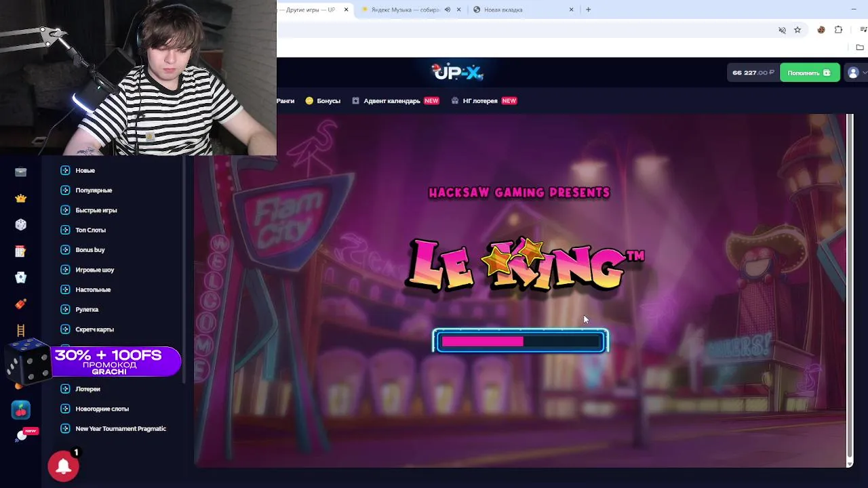Screen dimensions: 868x488
Task: Open the calendar icon in left rail
Action: pos(20,251)
